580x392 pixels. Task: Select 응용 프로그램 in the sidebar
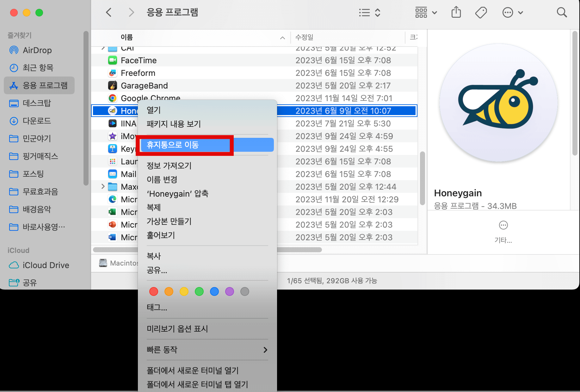39,85
